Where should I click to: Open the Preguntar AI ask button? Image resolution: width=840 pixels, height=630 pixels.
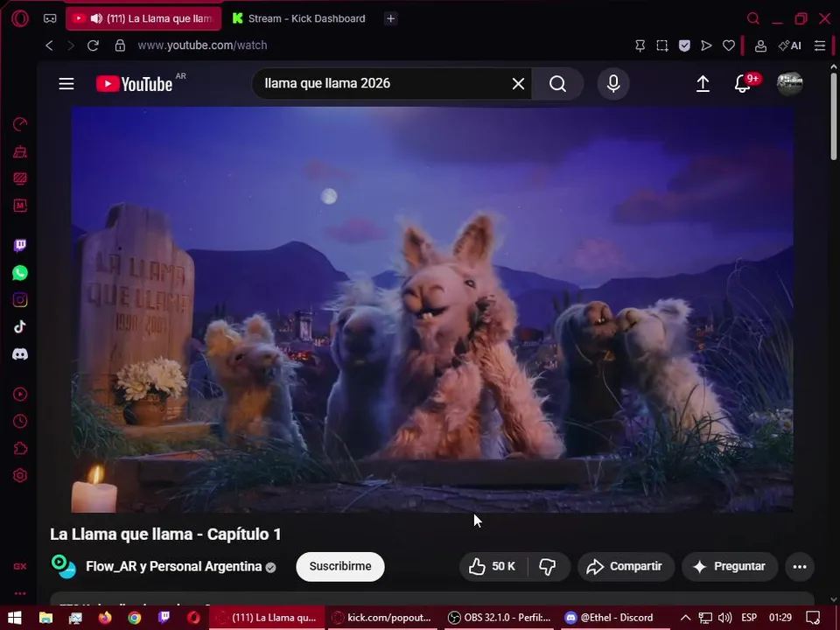730,567
